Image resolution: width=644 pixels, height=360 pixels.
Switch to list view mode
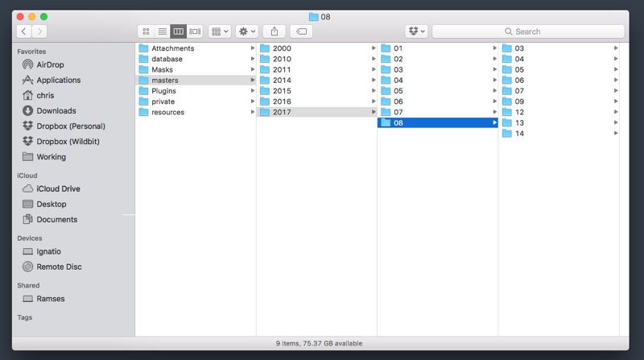(x=163, y=31)
